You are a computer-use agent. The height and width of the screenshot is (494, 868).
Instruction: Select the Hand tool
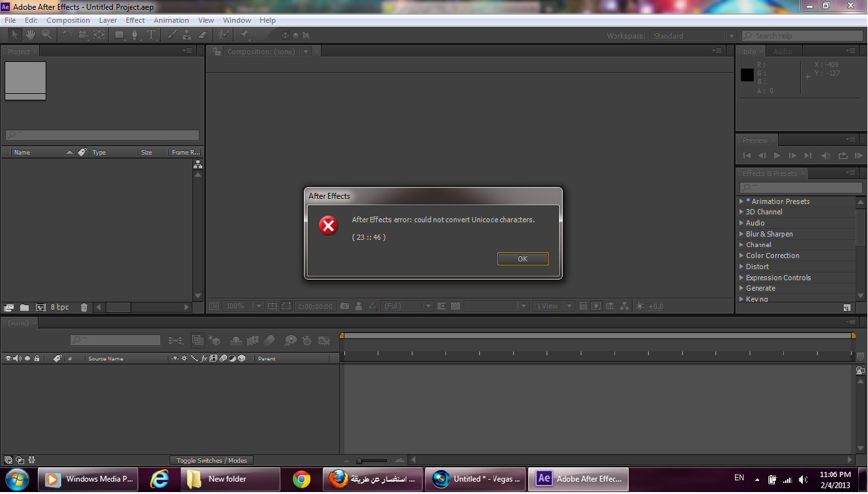[x=31, y=35]
